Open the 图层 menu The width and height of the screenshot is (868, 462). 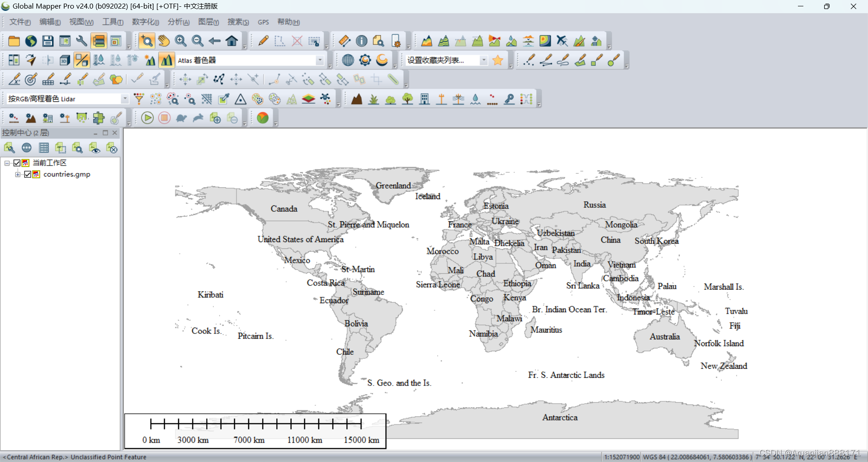[x=209, y=22]
